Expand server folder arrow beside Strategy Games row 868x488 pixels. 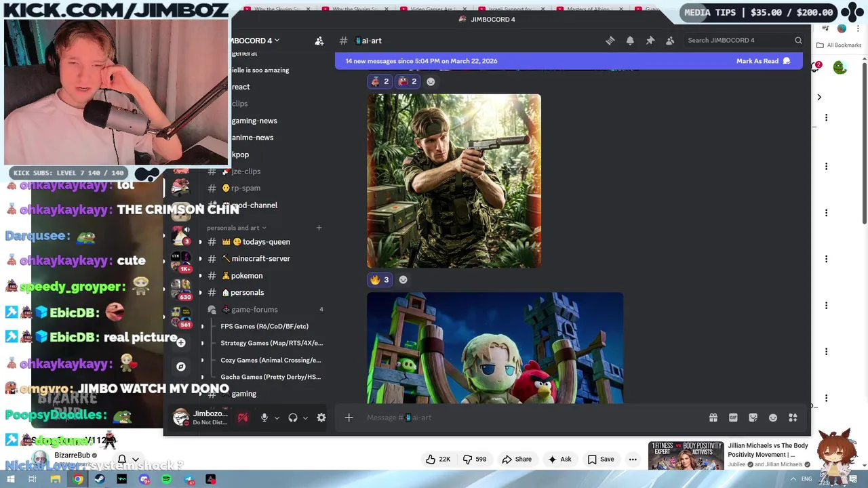[x=202, y=343]
